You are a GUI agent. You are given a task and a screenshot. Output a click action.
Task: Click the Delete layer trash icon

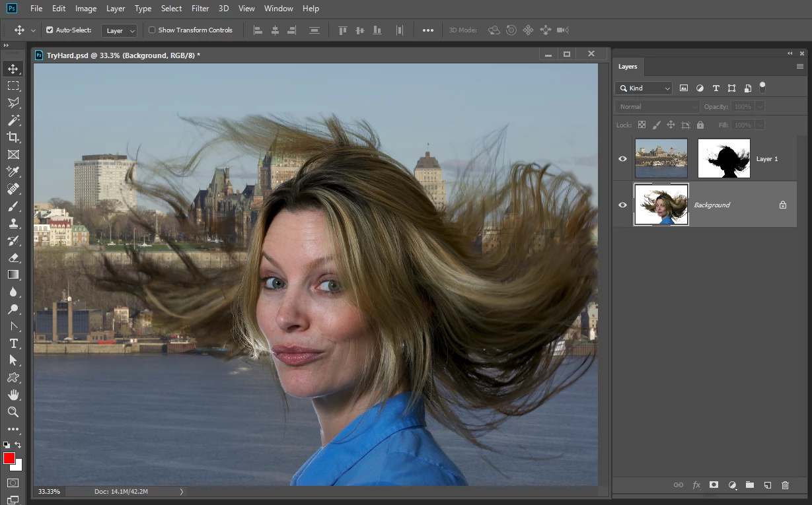(785, 485)
